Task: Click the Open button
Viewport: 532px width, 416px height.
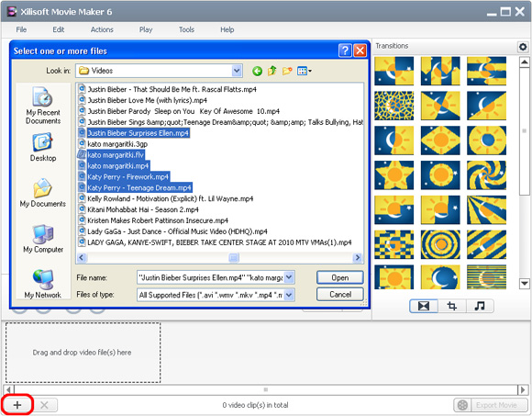Action: (340, 277)
